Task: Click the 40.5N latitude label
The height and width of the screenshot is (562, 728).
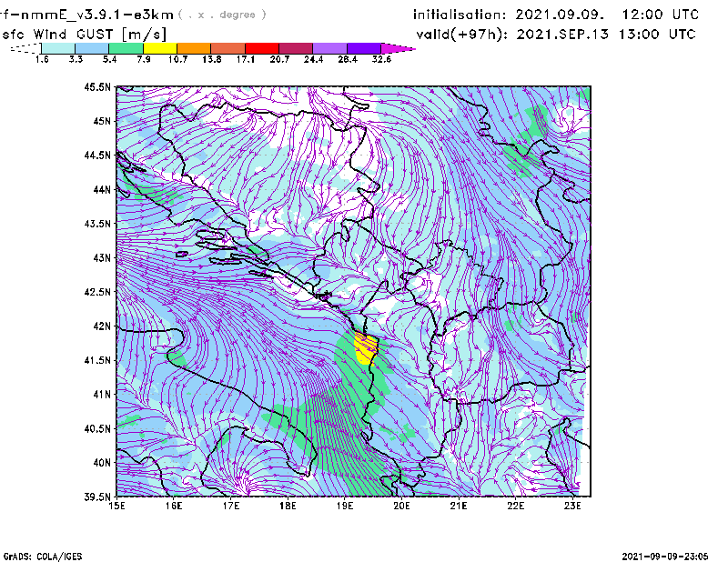Action: 97,428
